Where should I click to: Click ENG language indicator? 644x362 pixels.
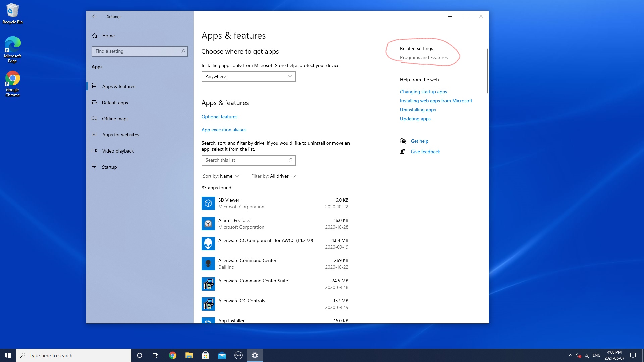pos(596,355)
